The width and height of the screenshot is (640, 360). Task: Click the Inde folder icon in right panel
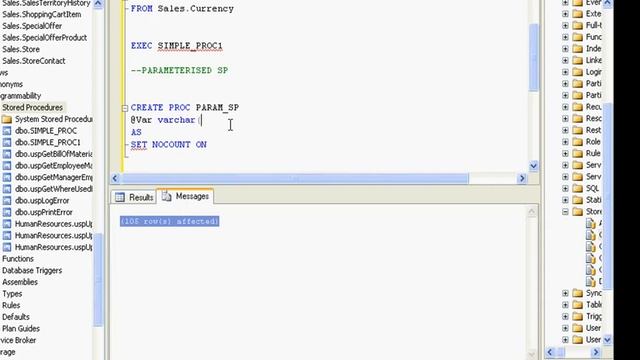578,49
